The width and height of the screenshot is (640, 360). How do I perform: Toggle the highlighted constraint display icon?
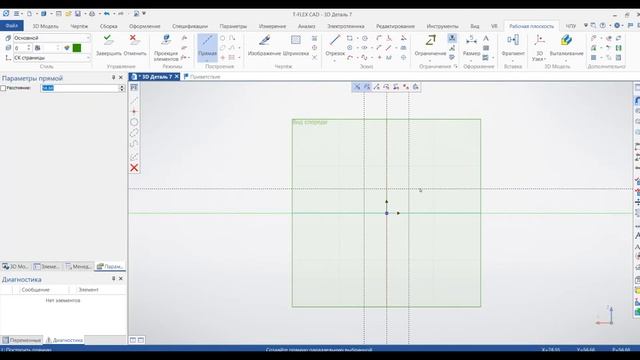pyautogui.click(x=452, y=38)
